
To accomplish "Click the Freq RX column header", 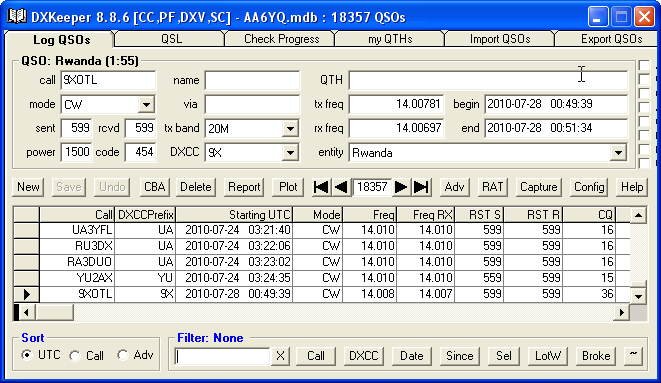I will 425,215.
